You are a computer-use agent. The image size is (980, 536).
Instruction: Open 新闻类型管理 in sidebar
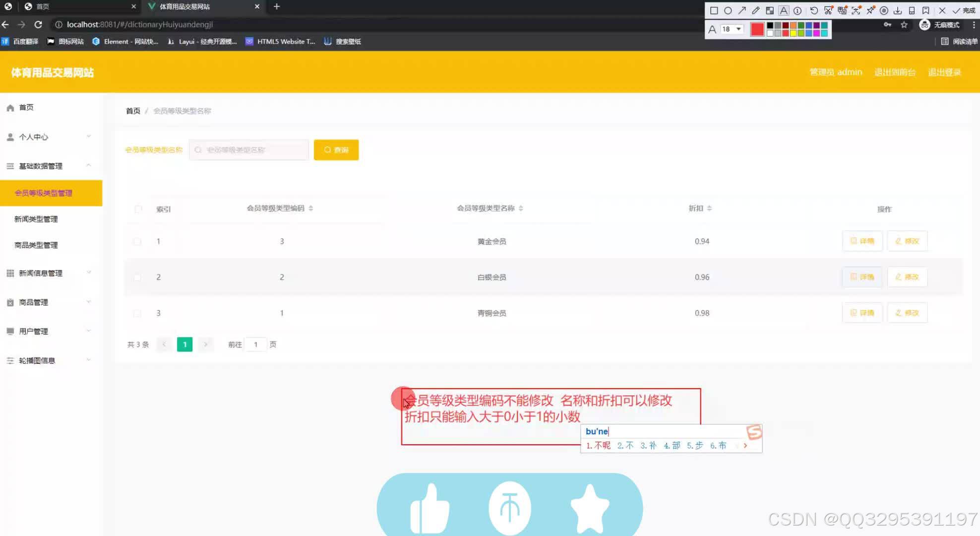[51, 219]
